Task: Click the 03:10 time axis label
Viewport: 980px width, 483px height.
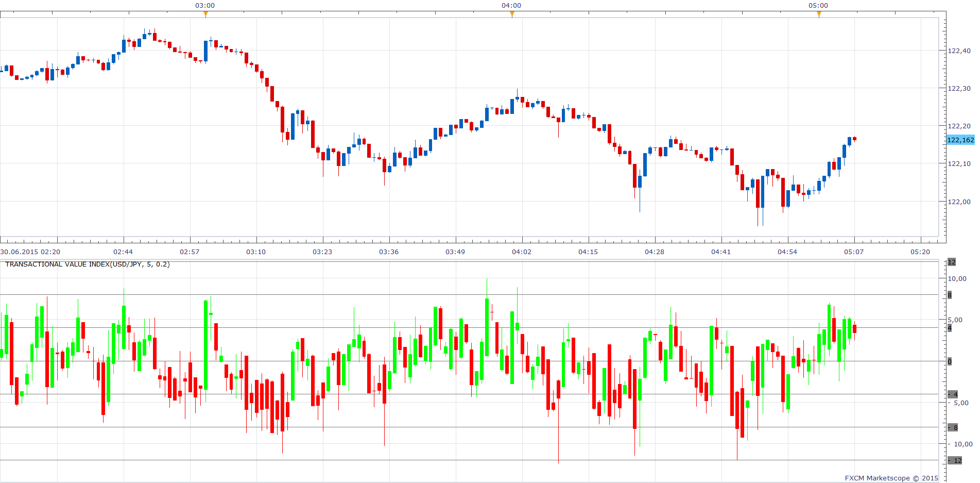Action: [x=256, y=252]
